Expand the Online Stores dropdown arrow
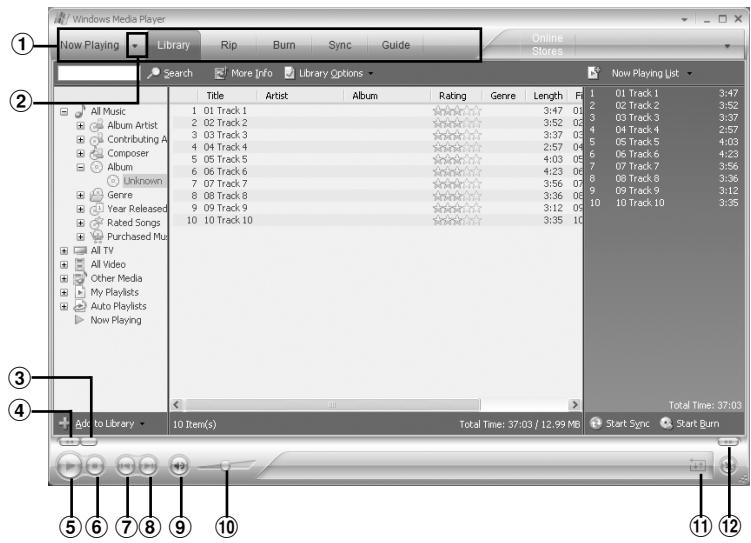Image resolution: width=751 pixels, height=543 pixels. tap(727, 46)
